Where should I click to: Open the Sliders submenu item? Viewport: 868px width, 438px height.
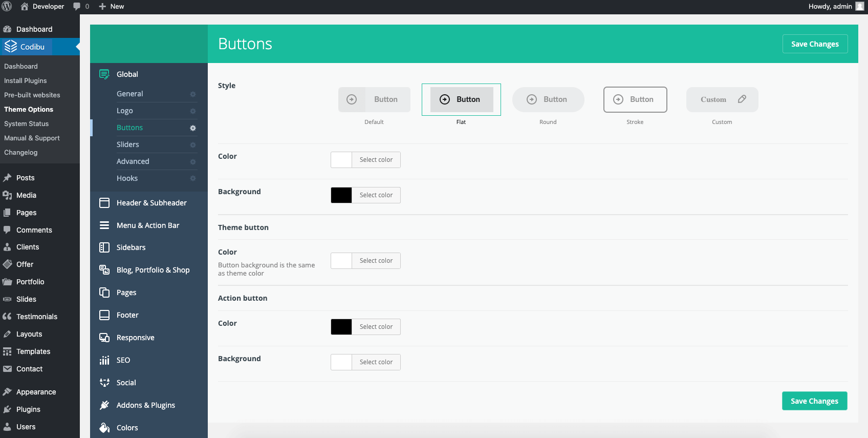(128, 144)
